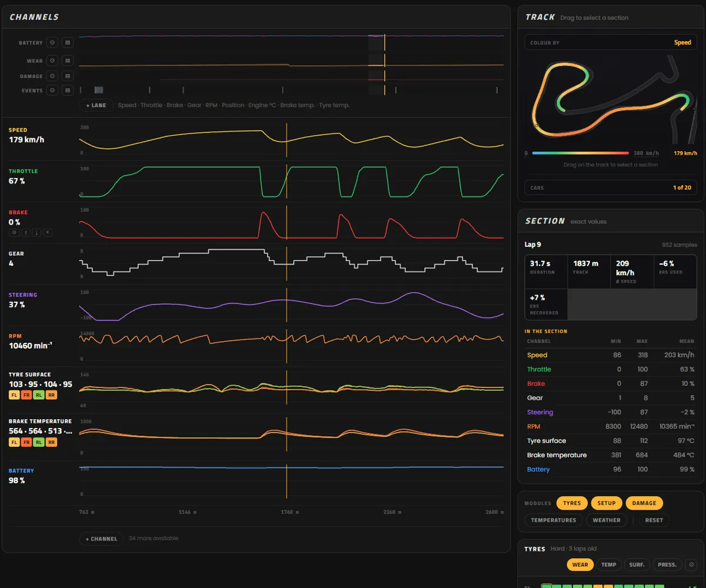Viewport: 706px width, 588px height.
Task: Switch tyres view to Press. tab
Action: click(x=667, y=564)
